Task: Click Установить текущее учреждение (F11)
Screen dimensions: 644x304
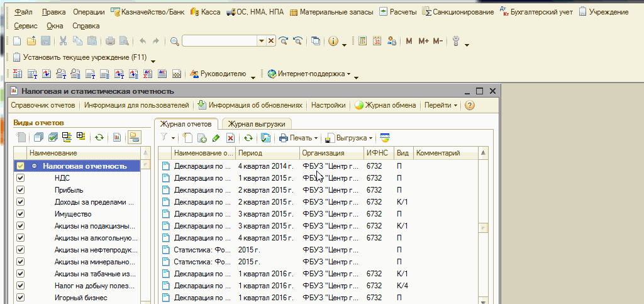Action: tap(80, 57)
